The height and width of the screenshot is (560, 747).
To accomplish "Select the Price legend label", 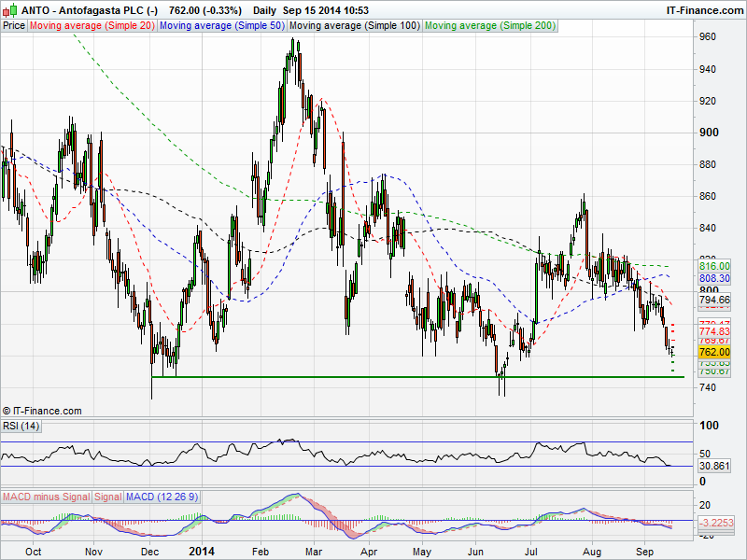I will point(14,26).
